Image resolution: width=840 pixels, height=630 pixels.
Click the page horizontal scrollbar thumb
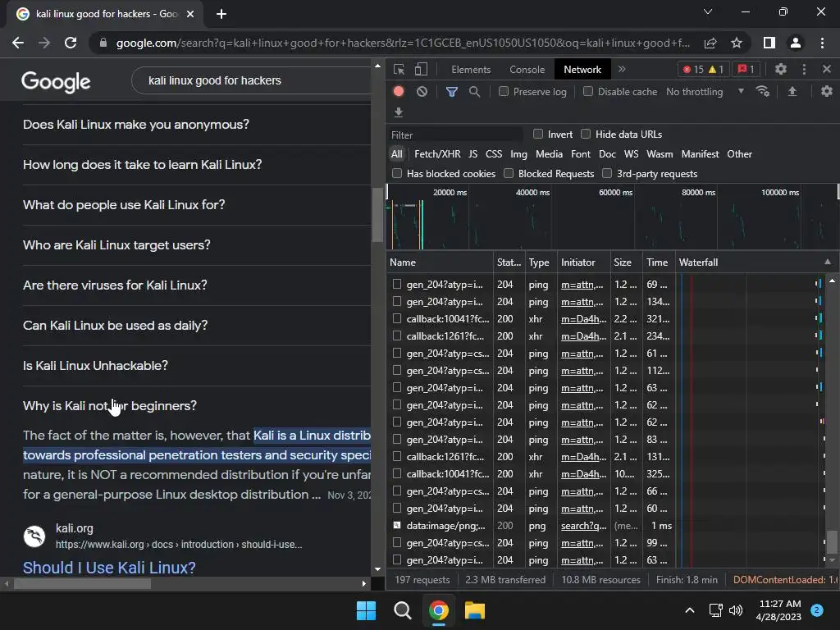[x=83, y=584]
